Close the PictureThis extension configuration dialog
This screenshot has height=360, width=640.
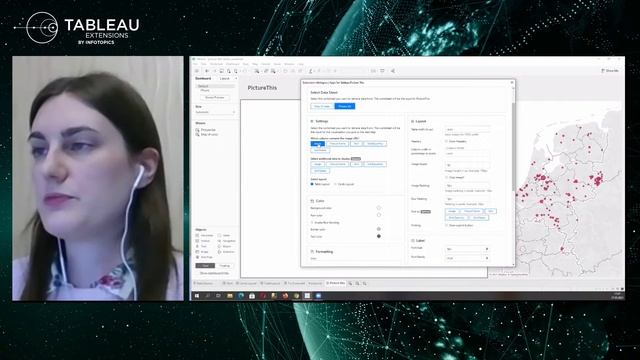pos(512,82)
